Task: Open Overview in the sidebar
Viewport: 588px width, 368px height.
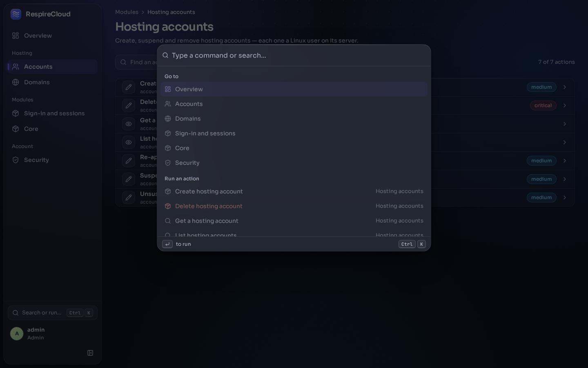Action: (x=53, y=36)
